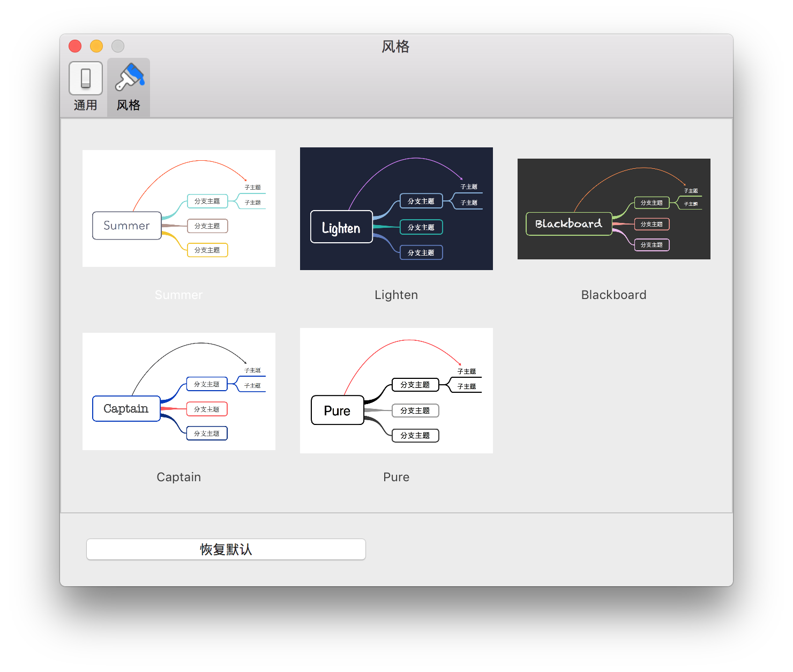Minimize the window with the yellow button
This screenshot has width=793, height=672.
[x=96, y=46]
